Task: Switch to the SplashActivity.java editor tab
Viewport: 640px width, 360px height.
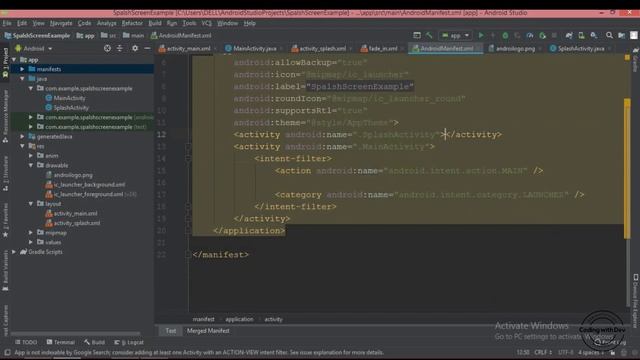Action: [x=580, y=49]
